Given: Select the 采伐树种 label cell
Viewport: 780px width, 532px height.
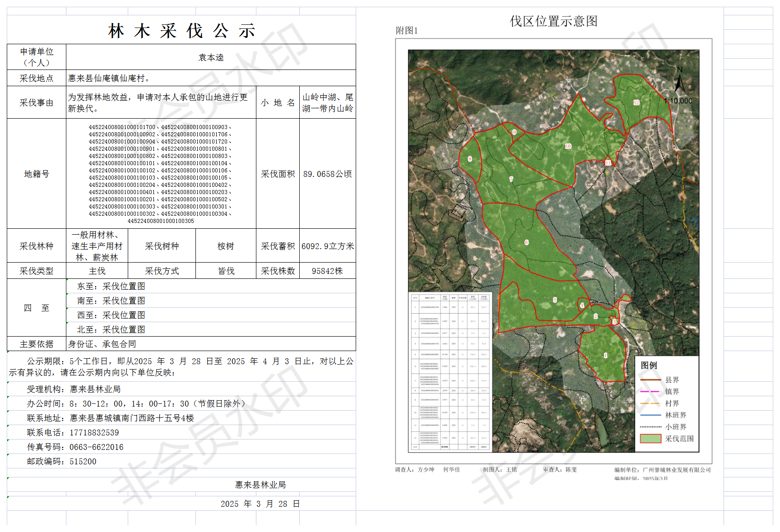Looking at the screenshot, I should (x=162, y=246).
